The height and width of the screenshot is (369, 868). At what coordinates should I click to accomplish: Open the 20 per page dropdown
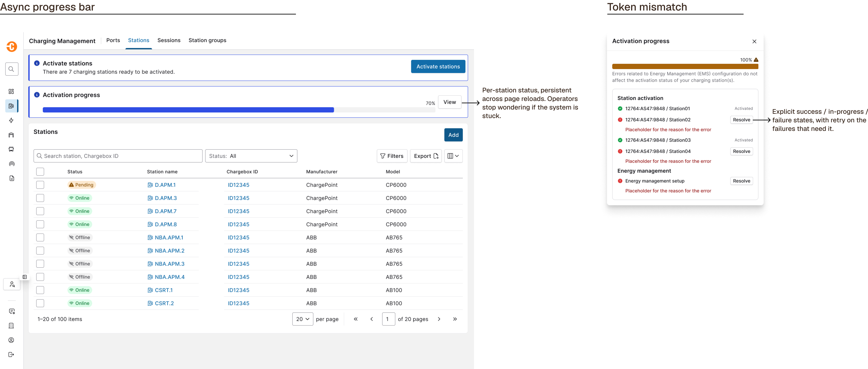303,319
